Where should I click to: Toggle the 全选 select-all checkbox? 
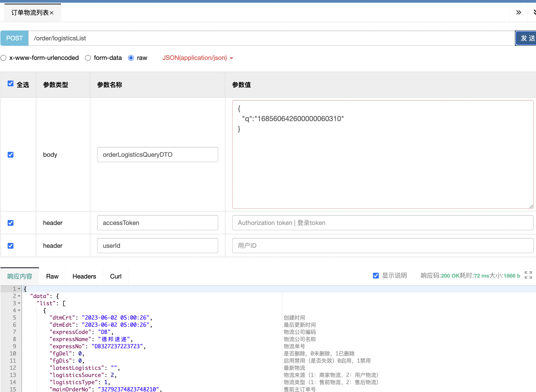point(11,83)
